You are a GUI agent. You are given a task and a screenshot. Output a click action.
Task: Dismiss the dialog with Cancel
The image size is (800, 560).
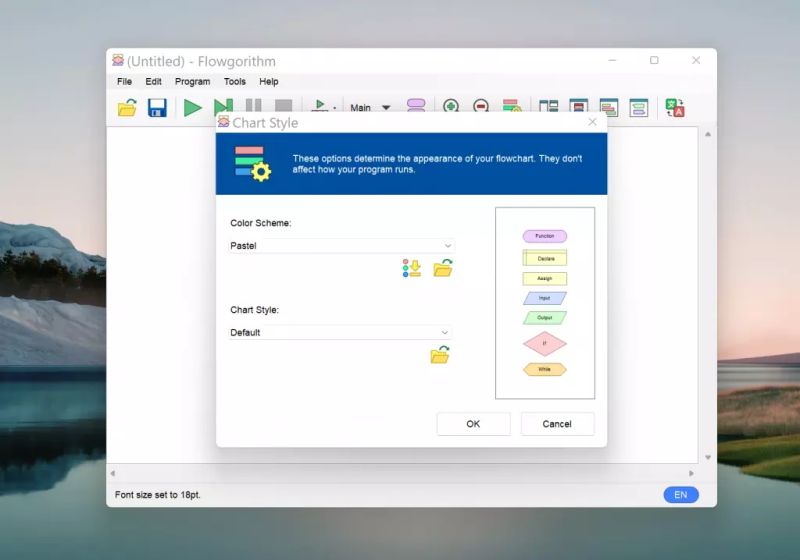pos(557,424)
